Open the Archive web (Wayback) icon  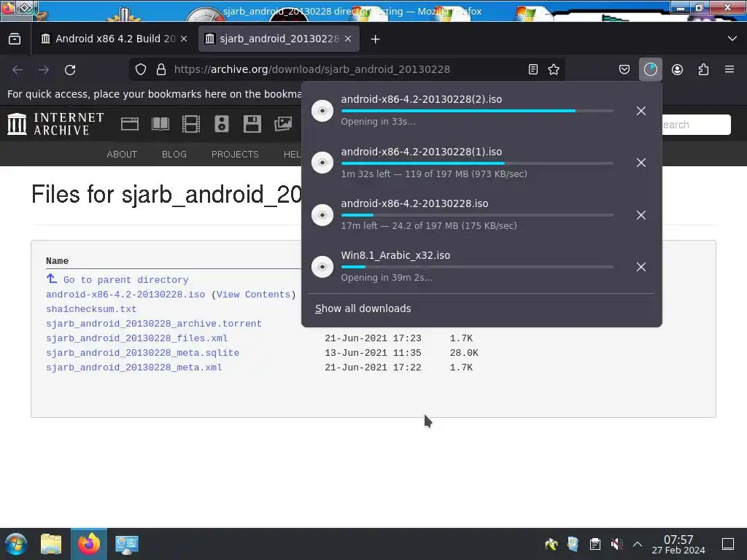pyautogui.click(x=130, y=124)
